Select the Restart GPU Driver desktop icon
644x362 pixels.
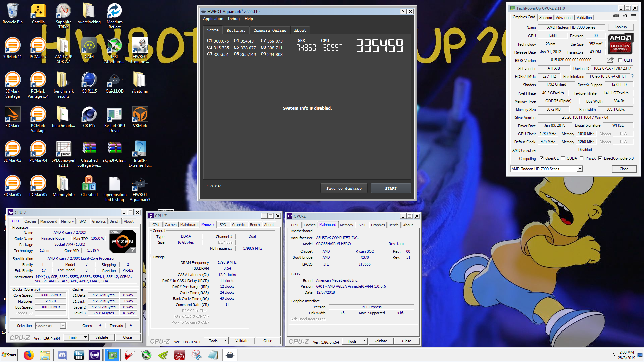[115, 119]
